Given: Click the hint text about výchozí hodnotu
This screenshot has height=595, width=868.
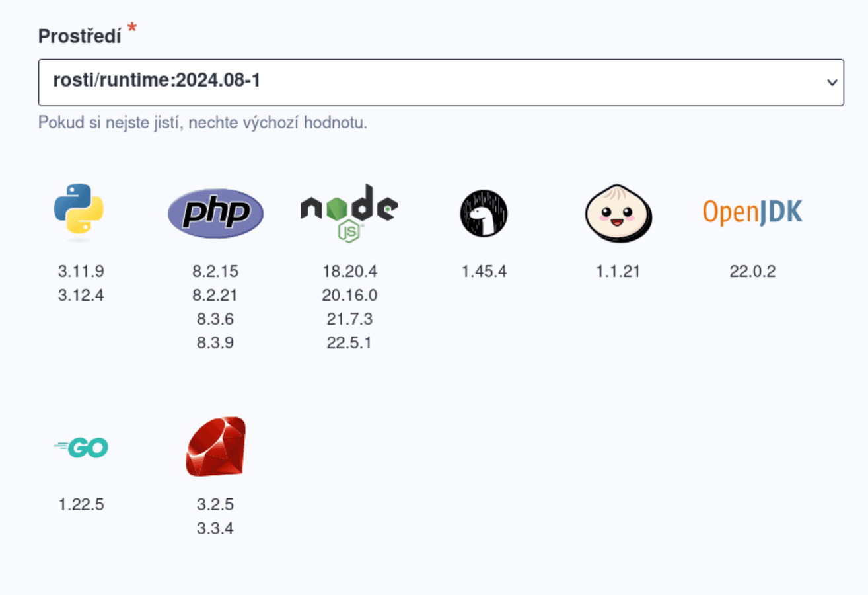Looking at the screenshot, I should coord(203,123).
